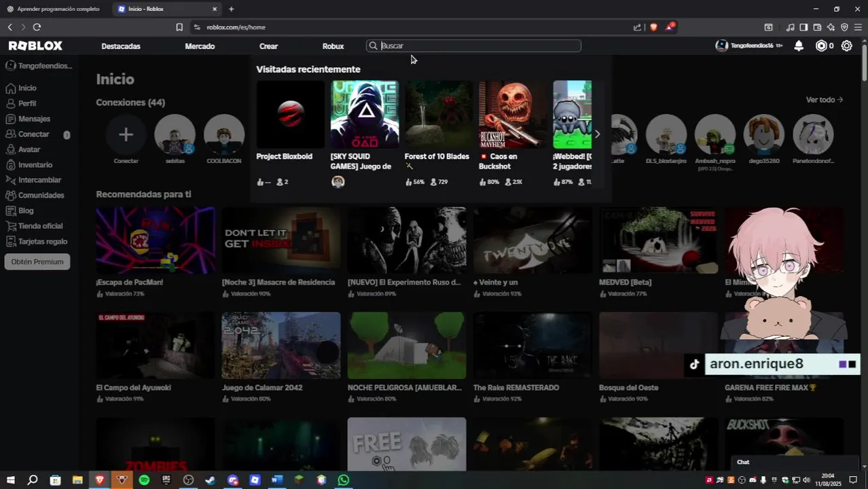Go back in the browser
Image resolution: width=868 pixels, height=489 pixels.
click(x=10, y=27)
